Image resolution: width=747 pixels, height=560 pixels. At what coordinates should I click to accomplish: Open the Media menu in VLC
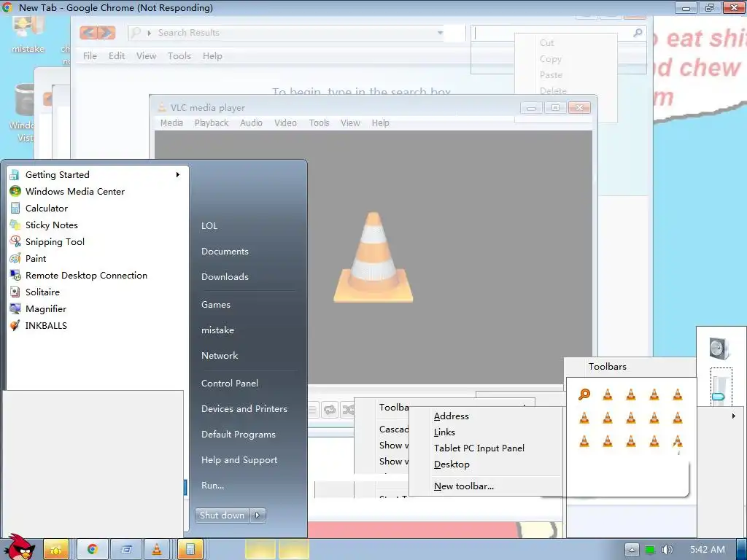point(171,122)
